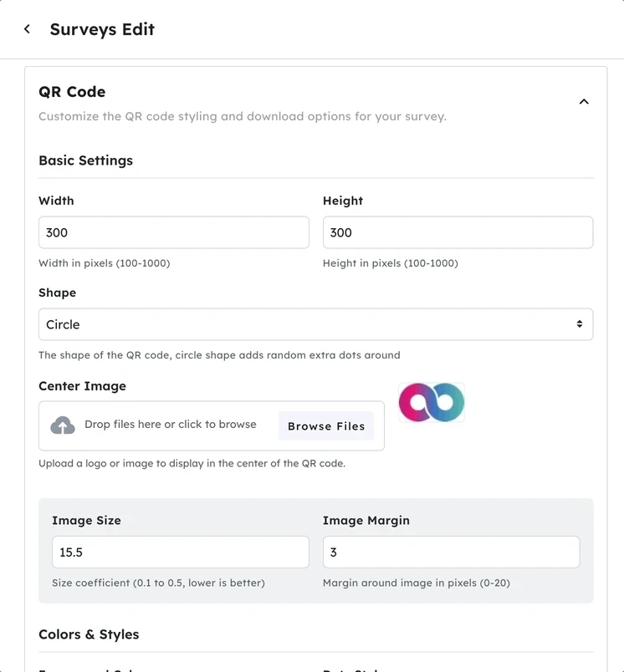Click the Colors & Styles heading
The height and width of the screenshot is (672, 624).
(x=89, y=634)
